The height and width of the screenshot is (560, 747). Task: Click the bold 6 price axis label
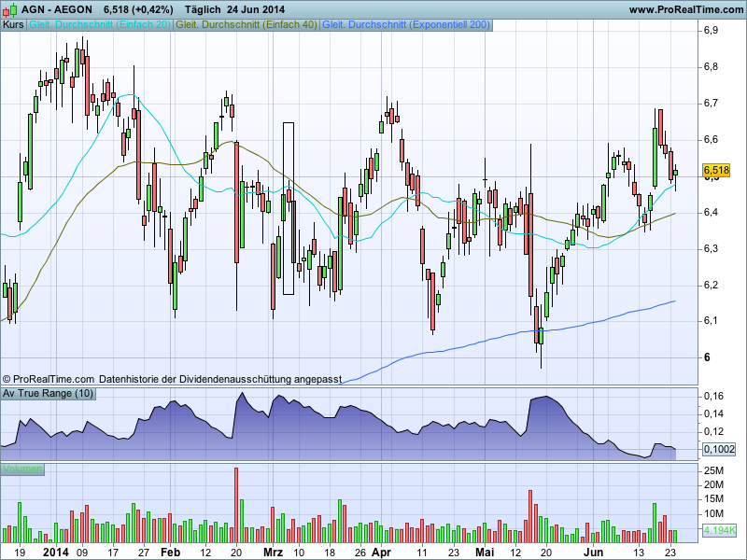pos(707,357)
